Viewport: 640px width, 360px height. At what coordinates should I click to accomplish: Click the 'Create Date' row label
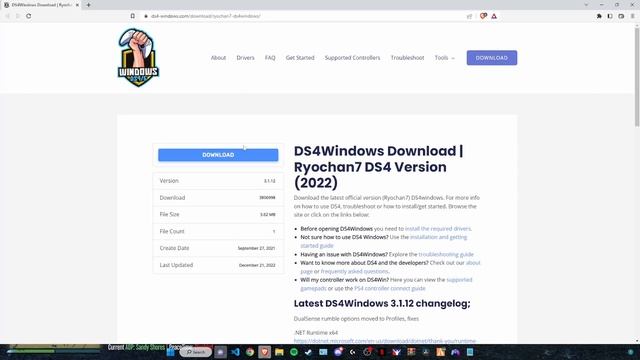coord(174,248)
